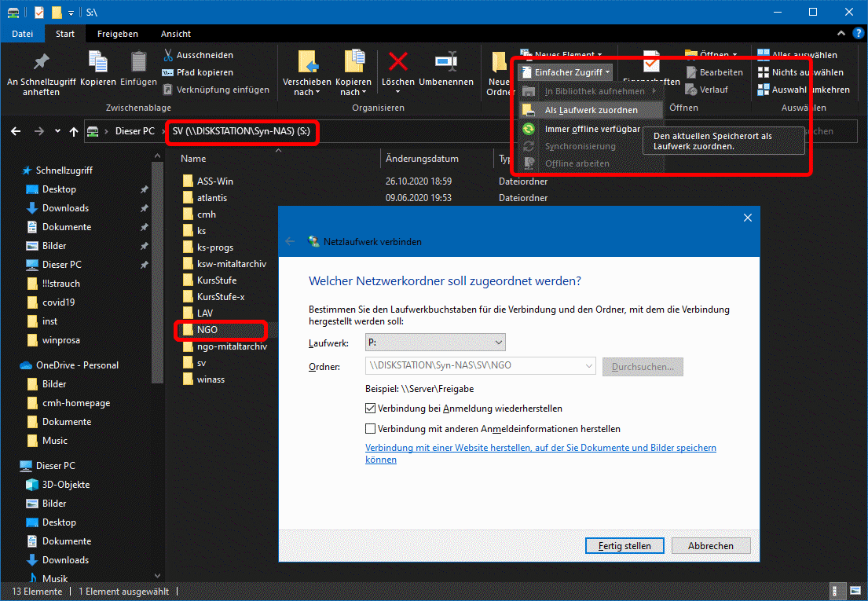
Task: Click the Verschieben nach icon
Action: (306, 63)
